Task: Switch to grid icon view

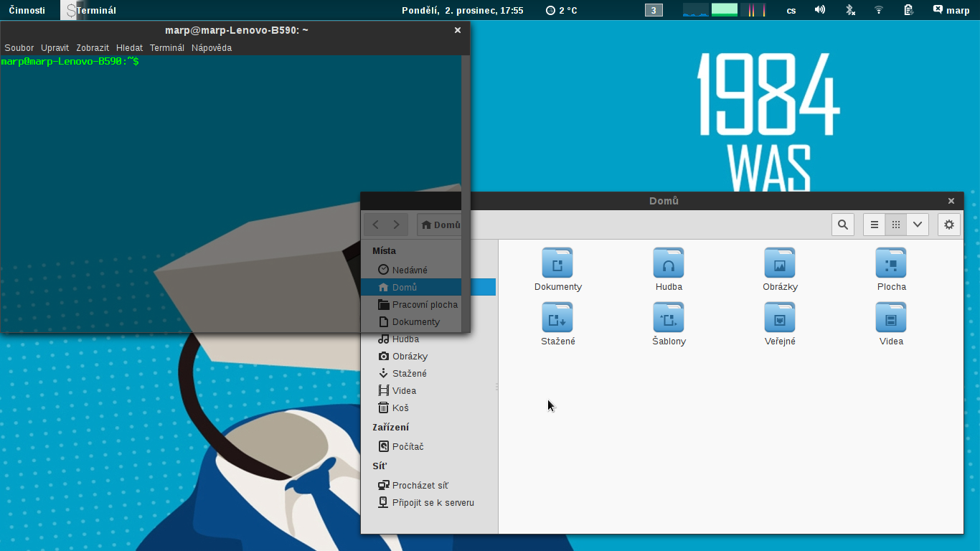Action: click(896, 225)
